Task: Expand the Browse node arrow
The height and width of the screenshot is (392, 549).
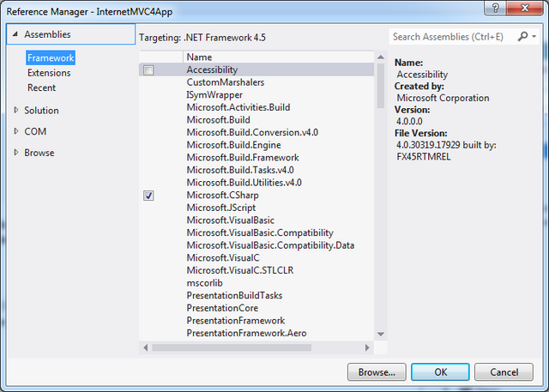Action: click(15, 152)
